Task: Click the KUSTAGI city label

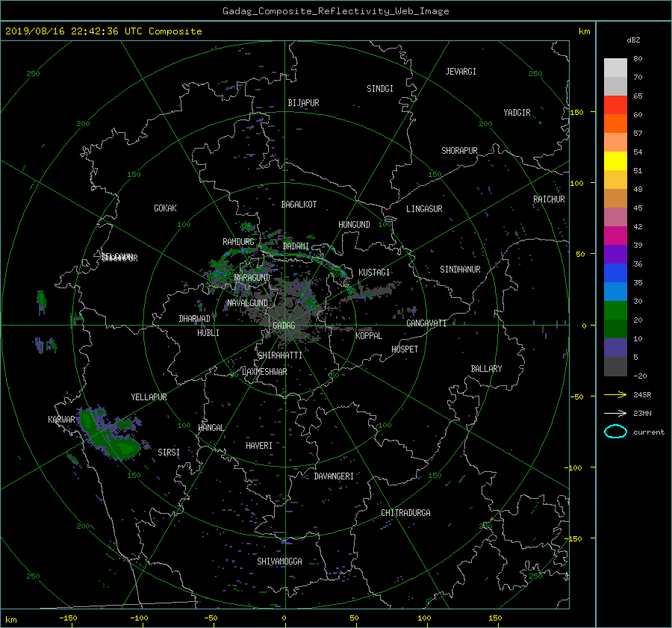Action: 374,273
